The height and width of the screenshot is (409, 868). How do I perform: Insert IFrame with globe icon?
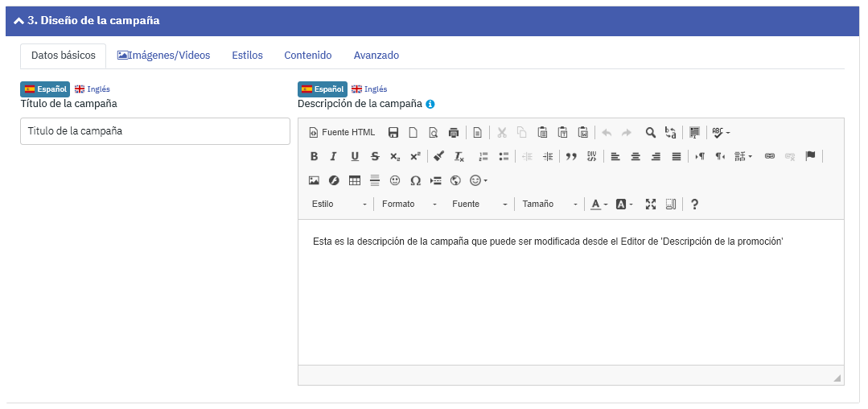455,180
